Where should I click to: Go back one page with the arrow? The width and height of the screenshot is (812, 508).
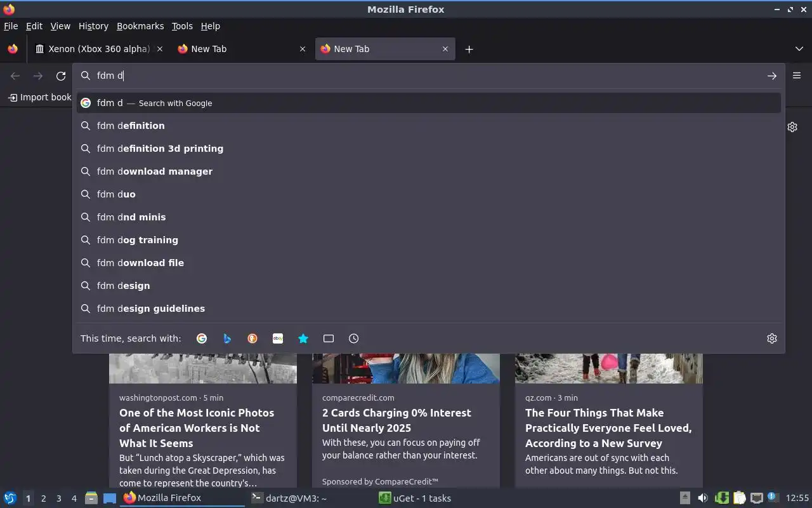[15, 76]
